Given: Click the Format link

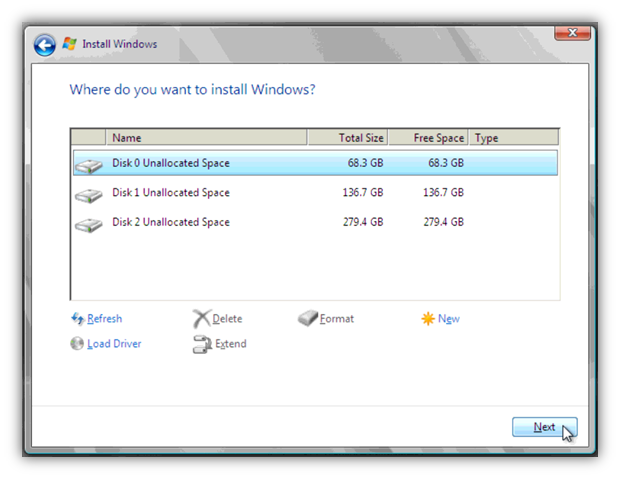Looking at the screenshot, I should coord(336,318).
